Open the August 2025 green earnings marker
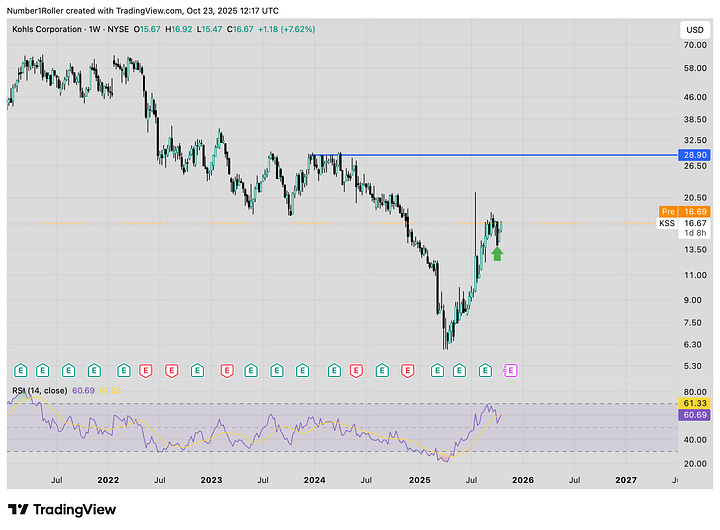720x530 pixels. (485, 370)
